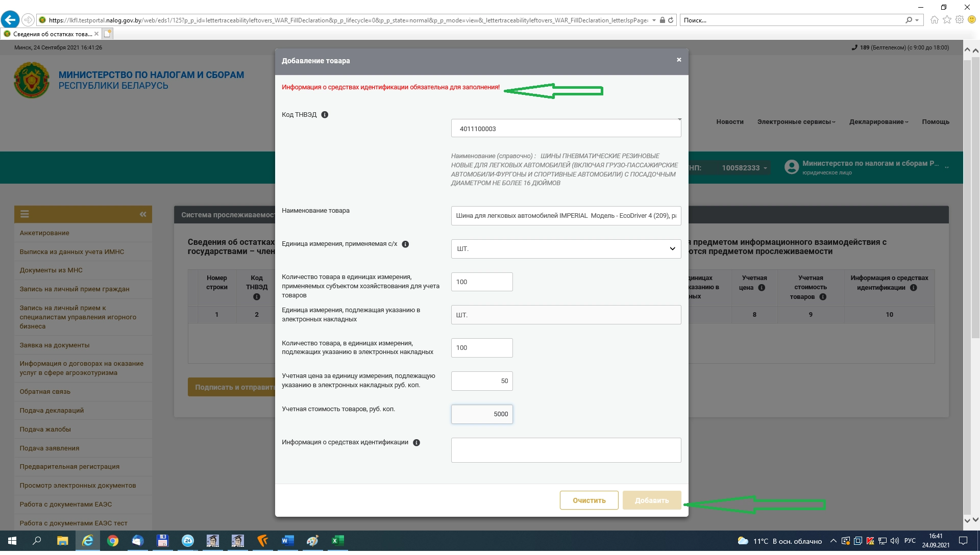Expand the Электронные сервисы menu
This screenshot has height=555, width=980.
pos(796,122)
